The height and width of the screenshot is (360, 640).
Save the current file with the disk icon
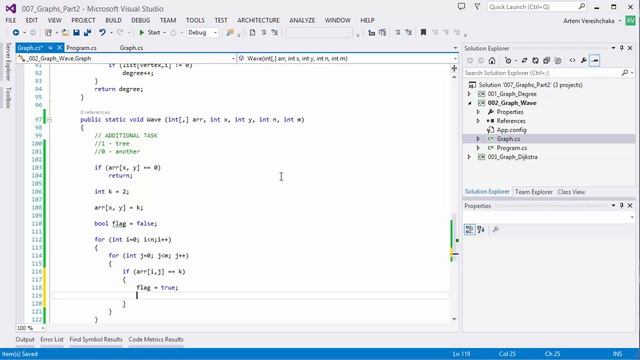coord(76,33)
